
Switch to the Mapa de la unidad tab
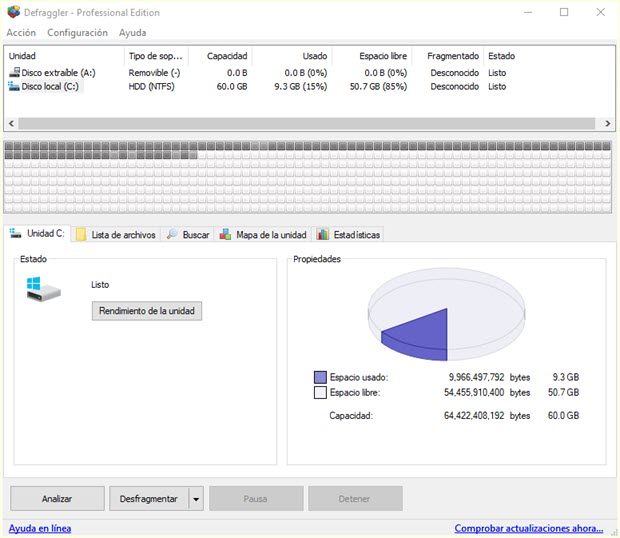click(x=263, y=234)
